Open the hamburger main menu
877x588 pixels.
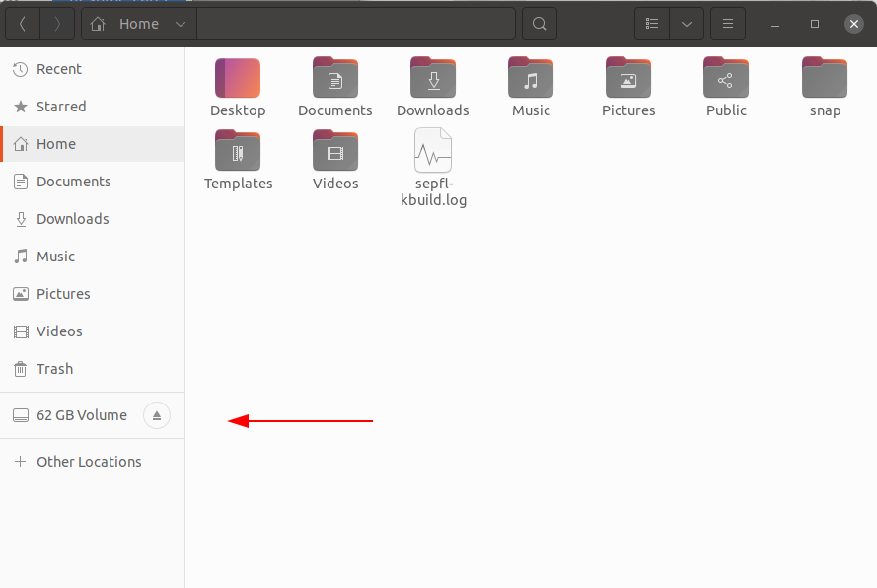tap(728, 24)
